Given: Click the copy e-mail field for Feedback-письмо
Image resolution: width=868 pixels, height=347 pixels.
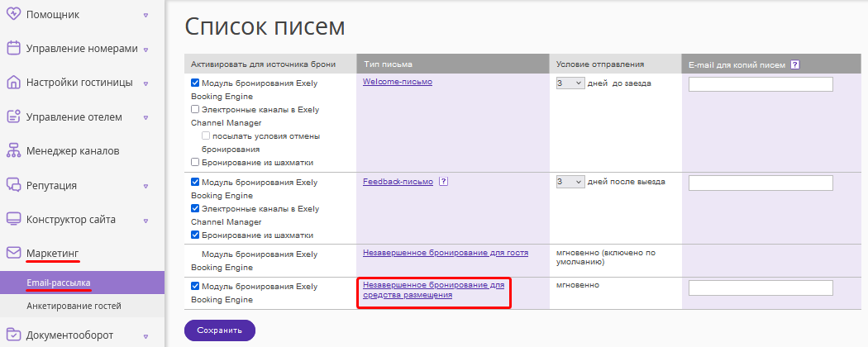Looking at the screenshot, I should (x=761, y=183).
